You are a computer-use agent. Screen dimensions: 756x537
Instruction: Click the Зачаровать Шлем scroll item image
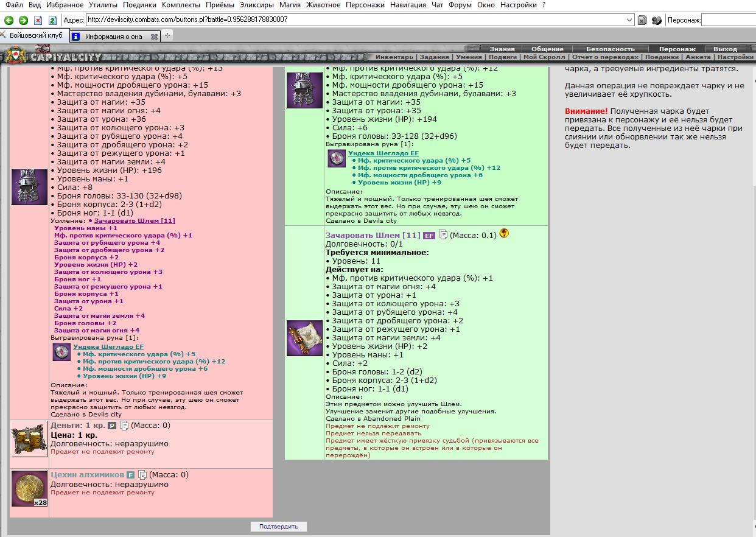tap(304, 338)
